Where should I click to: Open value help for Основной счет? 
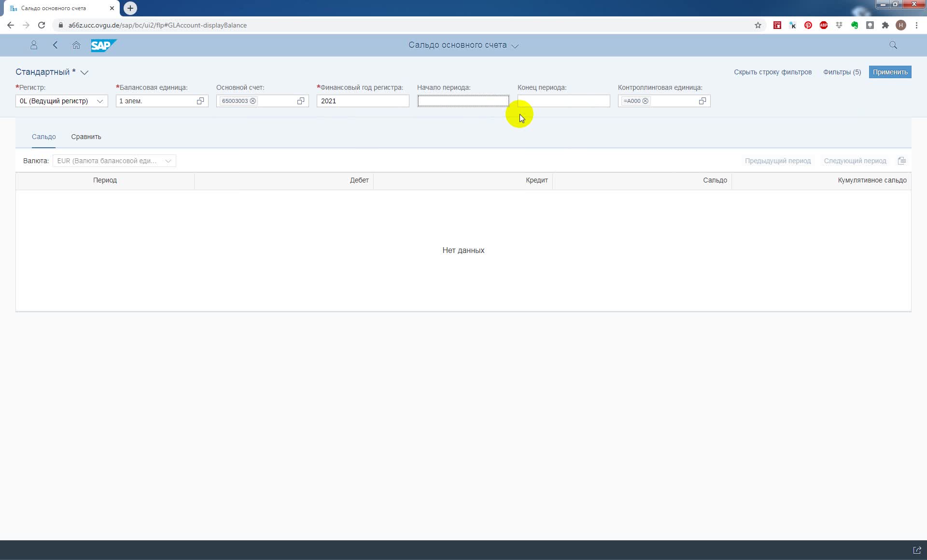click(301, 101)
